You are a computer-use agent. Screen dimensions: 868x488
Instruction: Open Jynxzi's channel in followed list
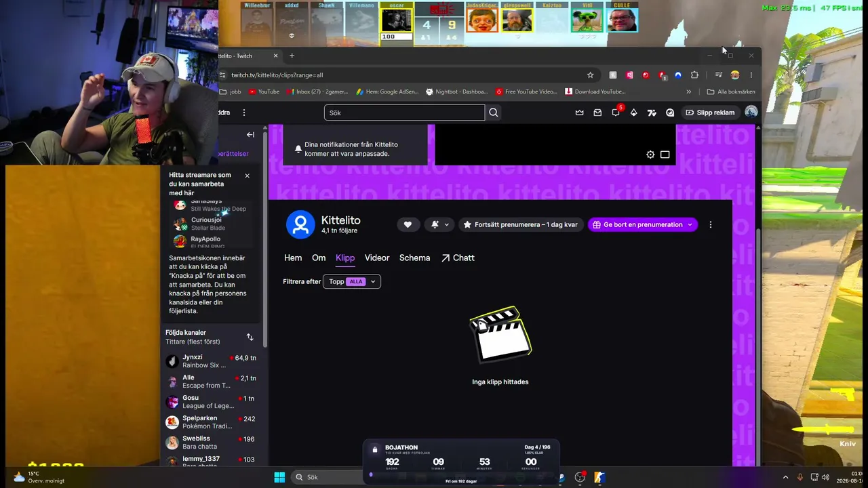(212, 361)
